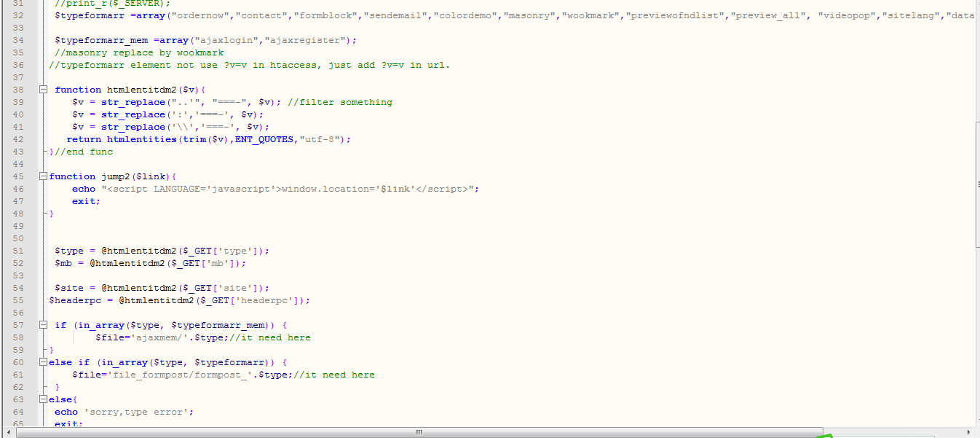Click the "htmlentities" function call

coord(142,139)
